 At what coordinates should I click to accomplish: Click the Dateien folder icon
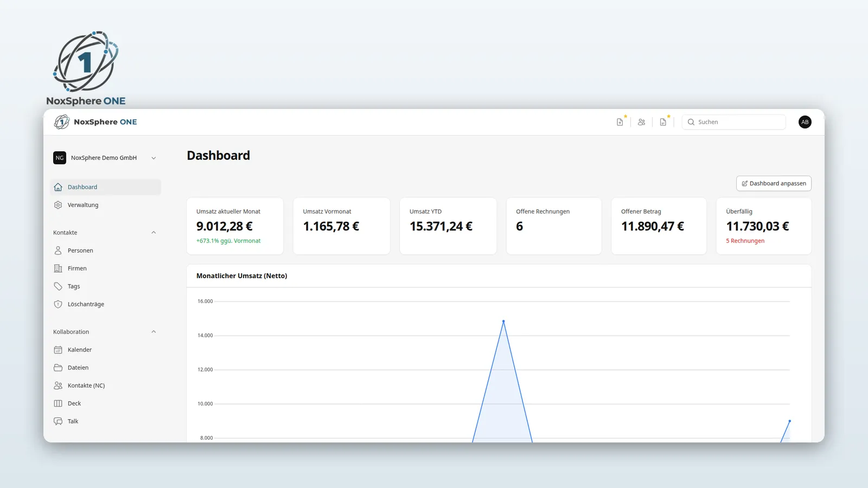tap(58, 368)
